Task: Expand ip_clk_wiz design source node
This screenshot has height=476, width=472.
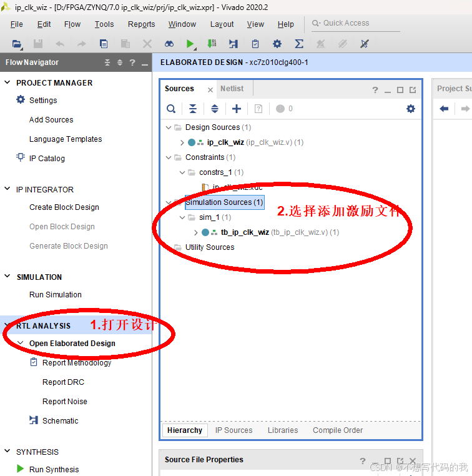Action: [x=182, y=142]
